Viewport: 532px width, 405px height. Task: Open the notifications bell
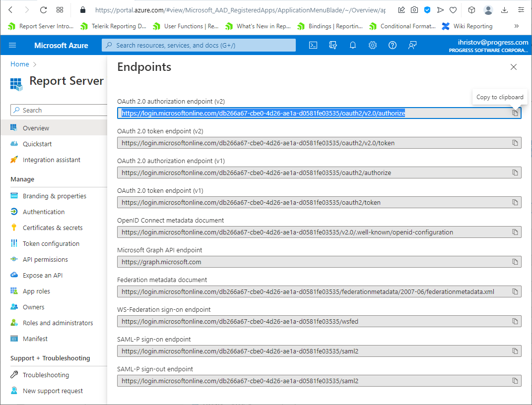pyautogui.click(x=353, y=45)
